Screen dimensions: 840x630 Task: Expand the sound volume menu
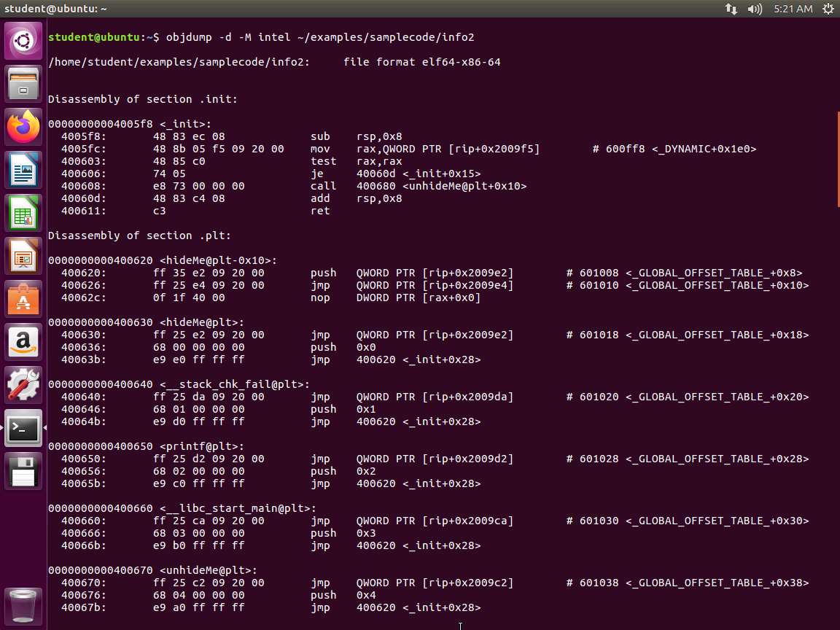(x=755, y=9)
